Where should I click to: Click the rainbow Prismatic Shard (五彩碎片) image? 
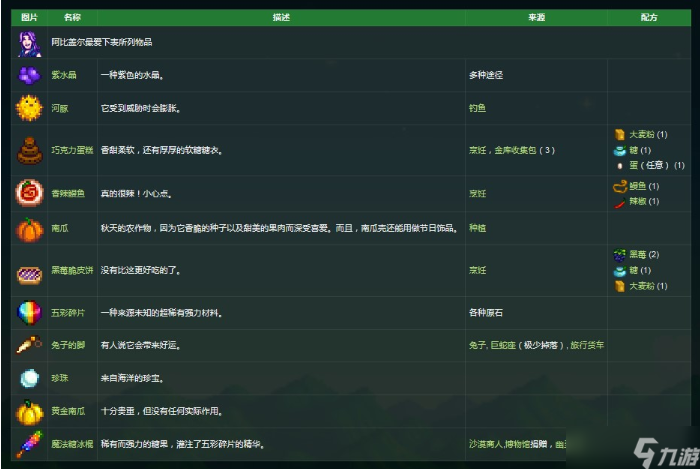(x=29, y=312)
